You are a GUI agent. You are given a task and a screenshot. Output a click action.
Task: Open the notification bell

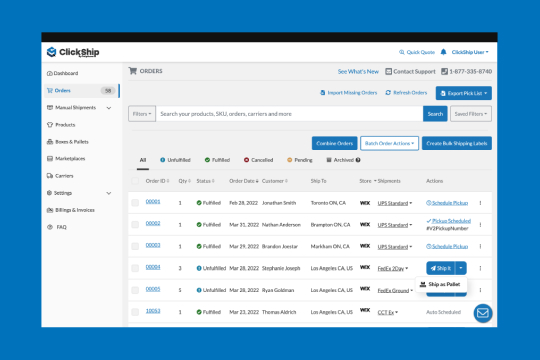tap(443, 52)
